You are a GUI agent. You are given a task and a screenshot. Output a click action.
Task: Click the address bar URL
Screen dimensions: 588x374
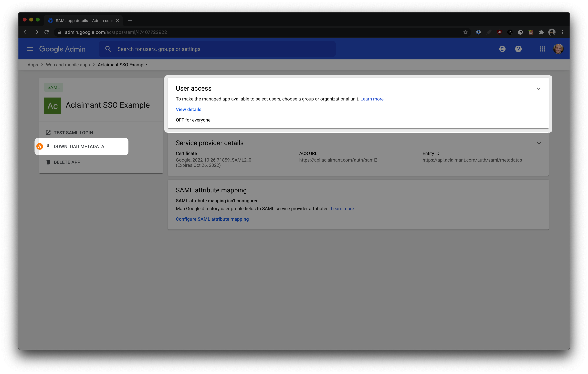[x=116, y=32]
